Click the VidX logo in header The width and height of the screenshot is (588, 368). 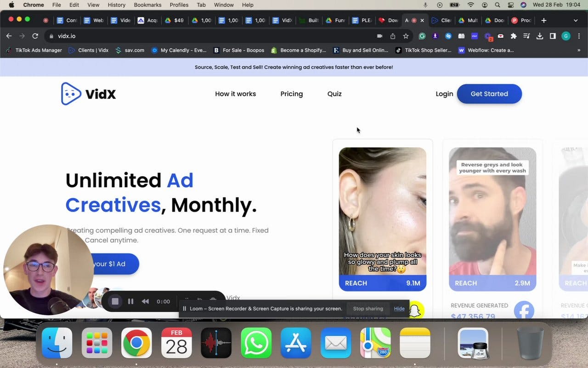pos(88,94)
